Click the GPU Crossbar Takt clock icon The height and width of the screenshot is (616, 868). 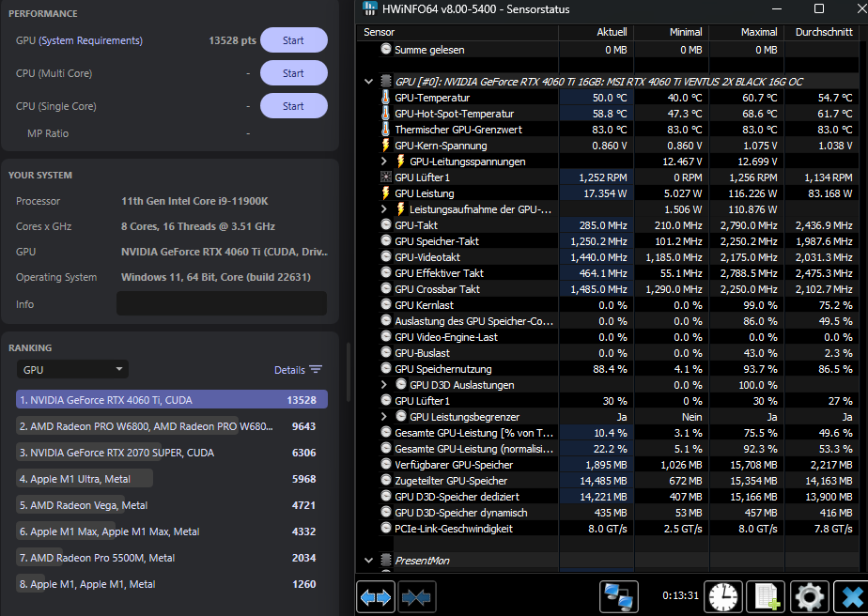(386, 289)
